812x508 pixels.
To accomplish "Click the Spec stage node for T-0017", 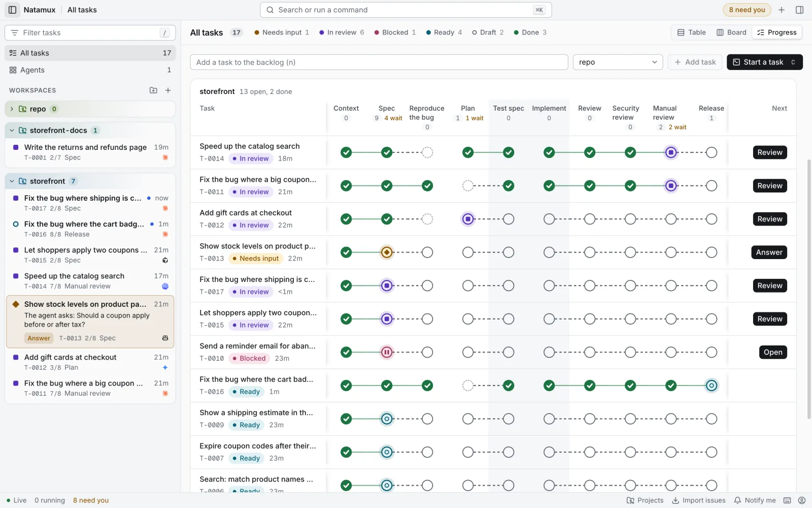I will coord(387,285).
